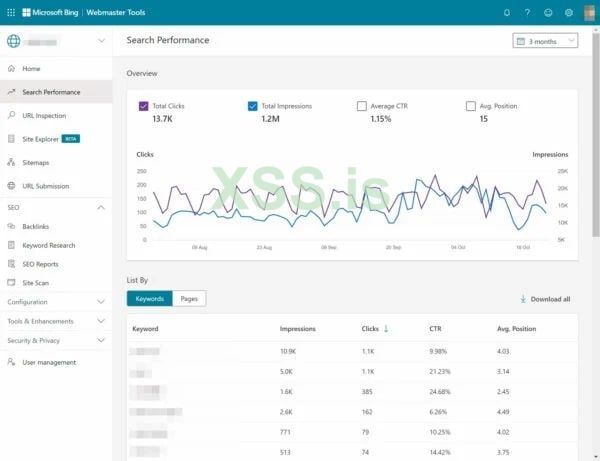Uncheck the Total Clicks checkbox

[x=143, y=106]
